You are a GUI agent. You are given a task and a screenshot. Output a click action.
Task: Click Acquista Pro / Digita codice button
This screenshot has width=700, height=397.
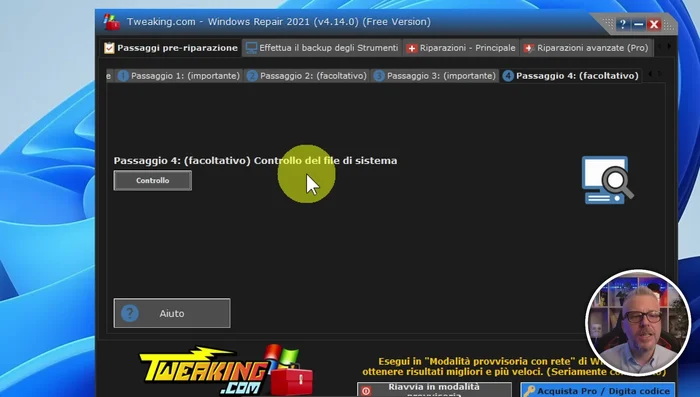[597, 390]
